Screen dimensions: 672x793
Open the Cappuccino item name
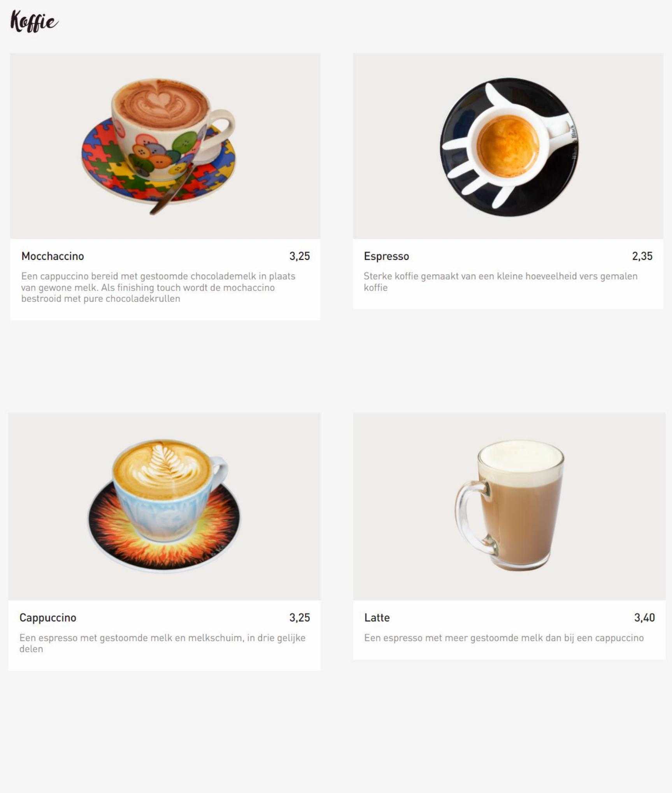(x=48, y=618)
